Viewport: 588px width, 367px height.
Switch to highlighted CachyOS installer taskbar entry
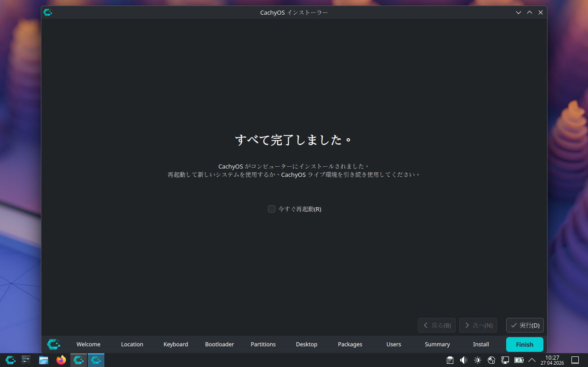coord(96,360)
